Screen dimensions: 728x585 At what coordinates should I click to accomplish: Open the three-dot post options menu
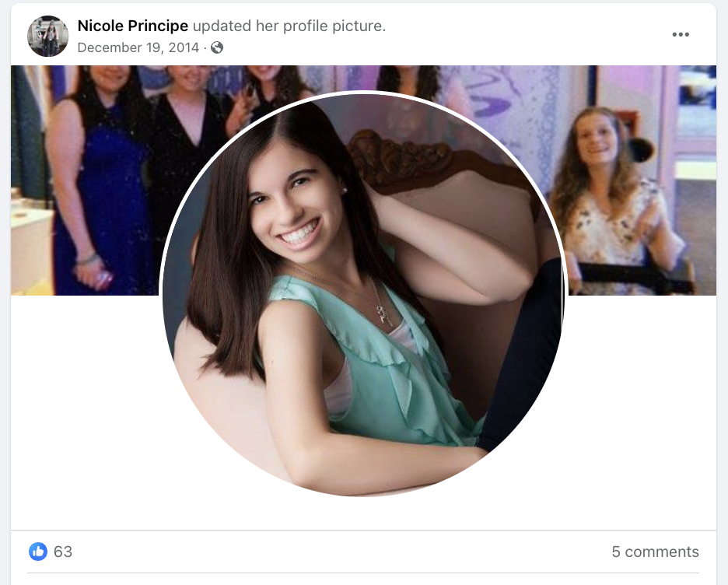point(681,35)
